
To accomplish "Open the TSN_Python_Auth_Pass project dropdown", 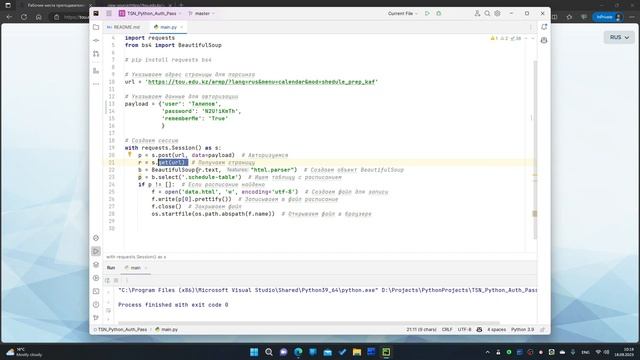I will coord(150,13).
